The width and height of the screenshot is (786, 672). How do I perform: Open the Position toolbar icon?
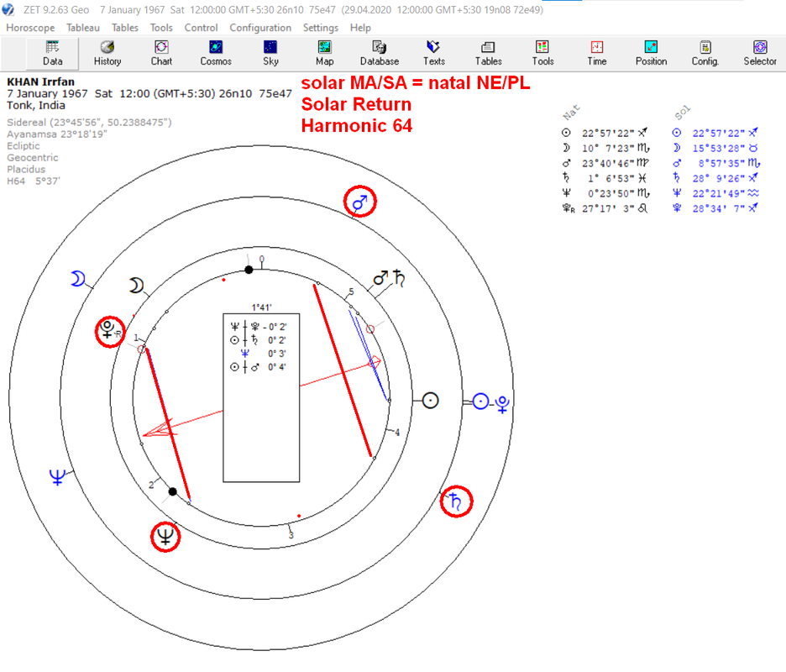(x=651, y=54)
